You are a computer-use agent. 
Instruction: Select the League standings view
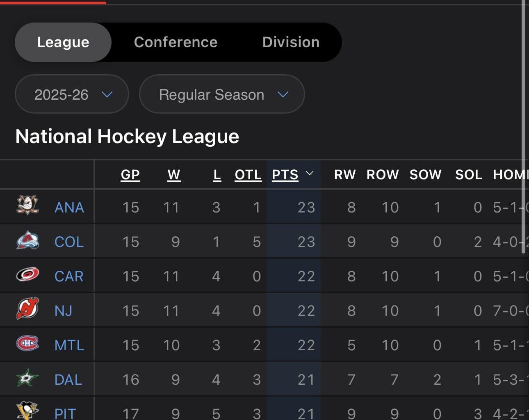click(63, 42)
